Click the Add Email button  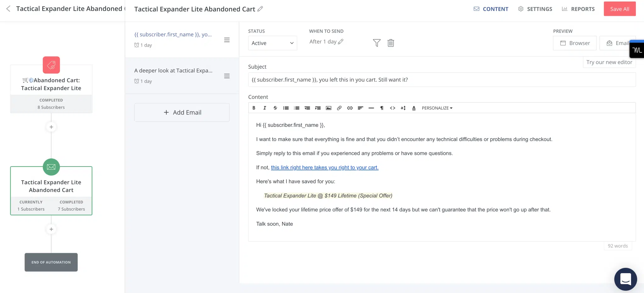click(182, 112)
